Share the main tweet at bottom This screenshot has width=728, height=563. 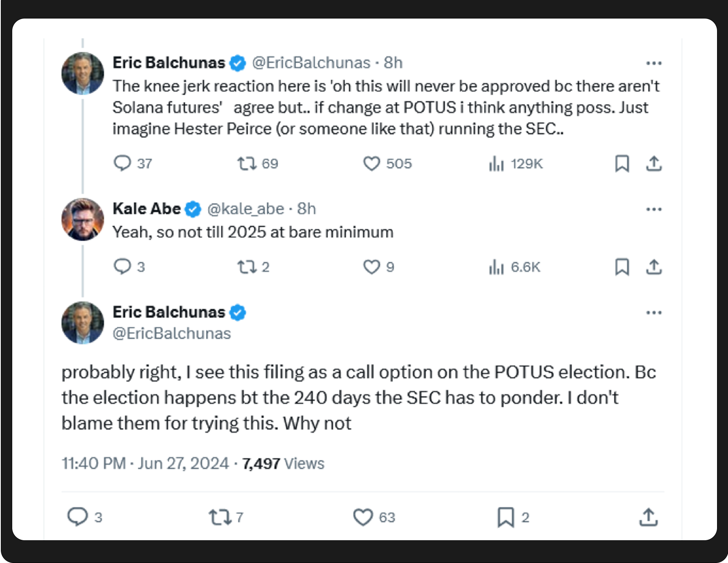click(x=648, y=517)
